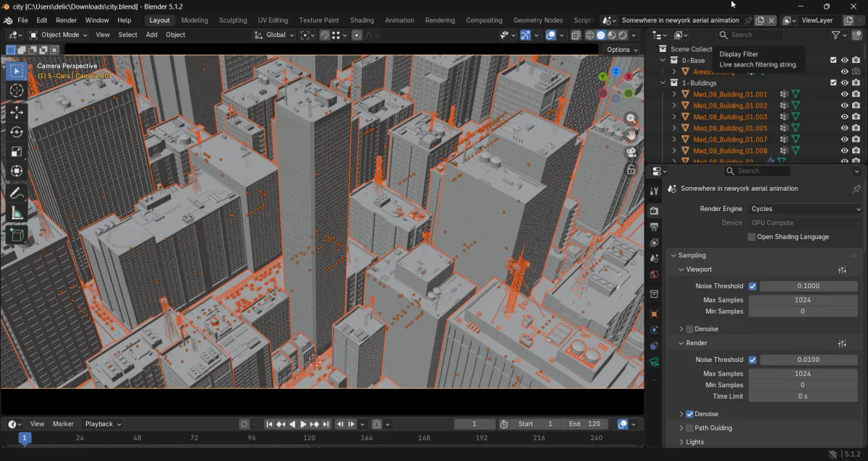
Task: Hide Mad_08_Building_01.003 with the eye icon
Action: click(x=844, y=117)
